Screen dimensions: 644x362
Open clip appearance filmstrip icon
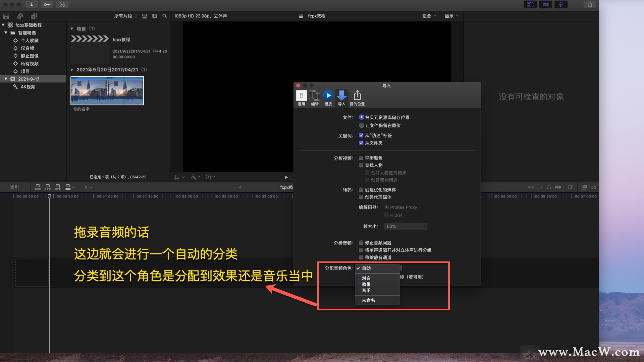(155, 16)
